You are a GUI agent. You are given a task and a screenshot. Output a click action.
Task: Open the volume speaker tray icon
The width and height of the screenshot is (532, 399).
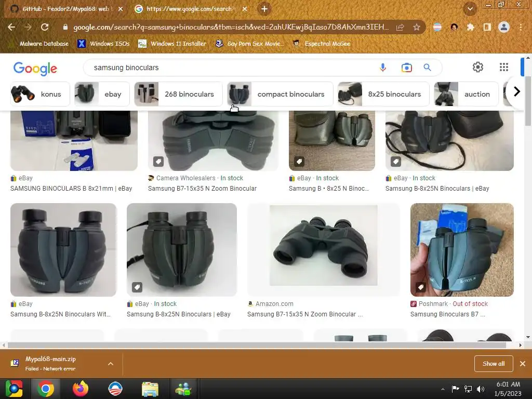[x=481, y=389]
